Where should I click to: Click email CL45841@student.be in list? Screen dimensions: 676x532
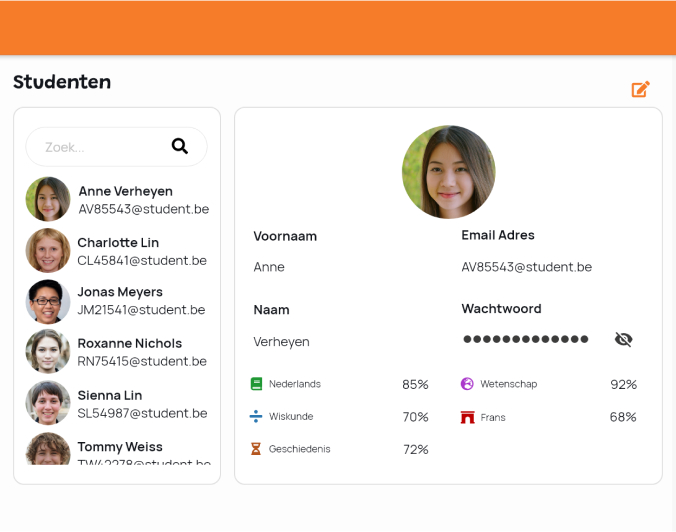click(x=142, y=260)
